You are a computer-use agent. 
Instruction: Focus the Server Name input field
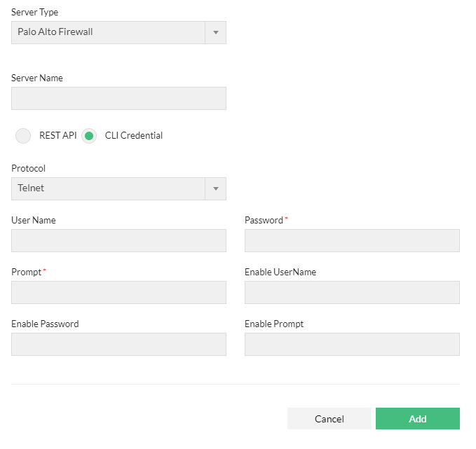point(118,99)
